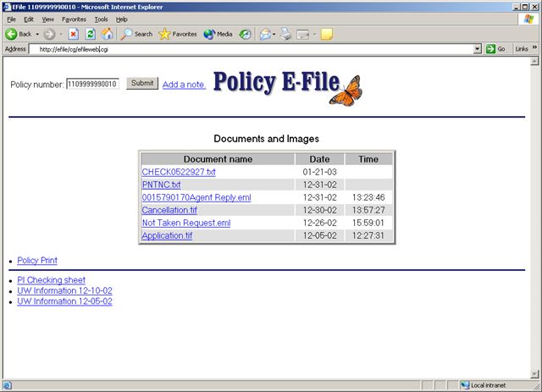Click the time 15:59:01 cell
Image resolution: width=542 pixels, height=392 pixels.
368,223
